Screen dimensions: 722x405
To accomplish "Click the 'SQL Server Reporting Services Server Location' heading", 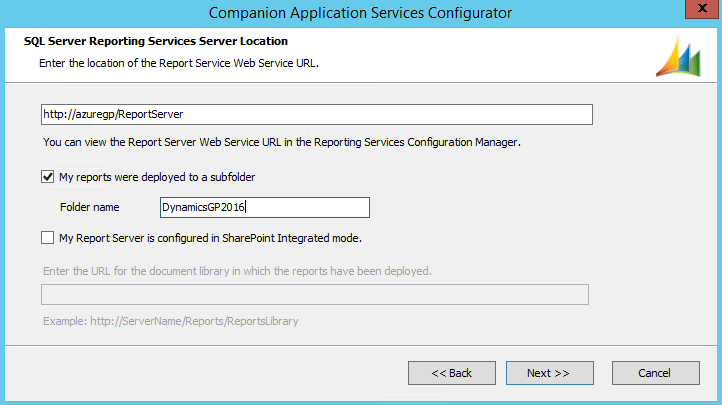I will click(x=156, y=41).
